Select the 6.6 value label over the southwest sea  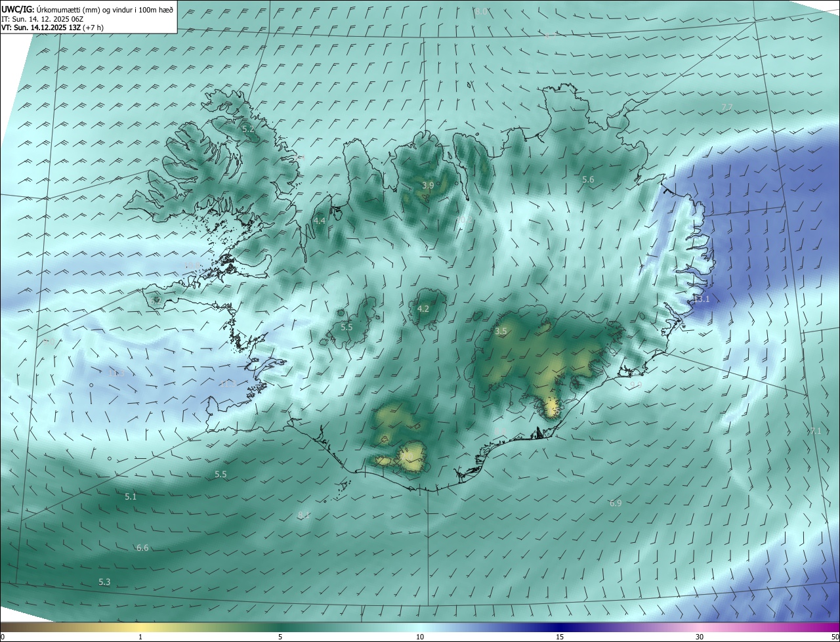coord(142,547)
